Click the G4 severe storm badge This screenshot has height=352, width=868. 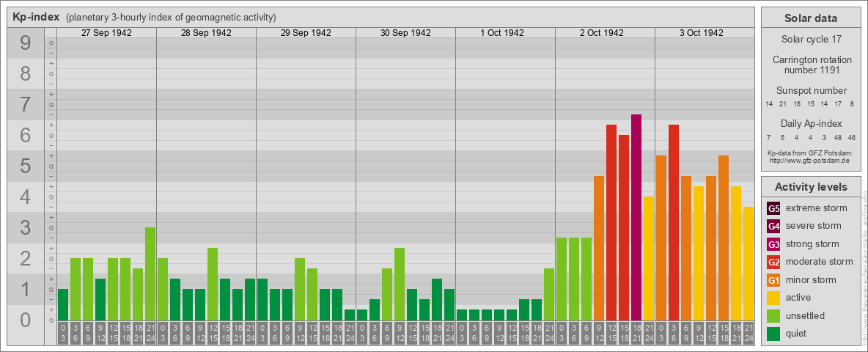[773, 227]
